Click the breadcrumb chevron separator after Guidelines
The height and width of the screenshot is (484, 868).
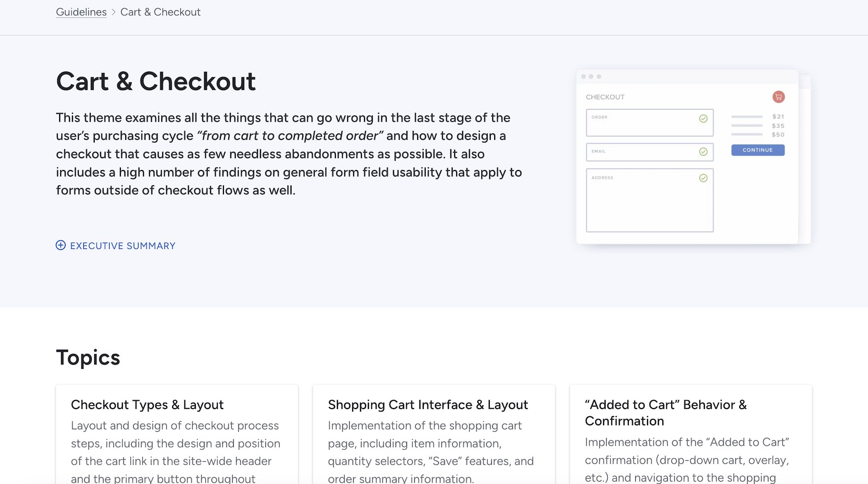click(x=113, y=12)
